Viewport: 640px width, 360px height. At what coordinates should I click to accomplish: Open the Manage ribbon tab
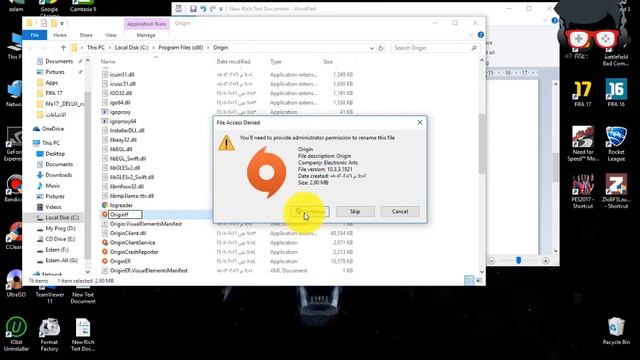click(x=146, y=35)
